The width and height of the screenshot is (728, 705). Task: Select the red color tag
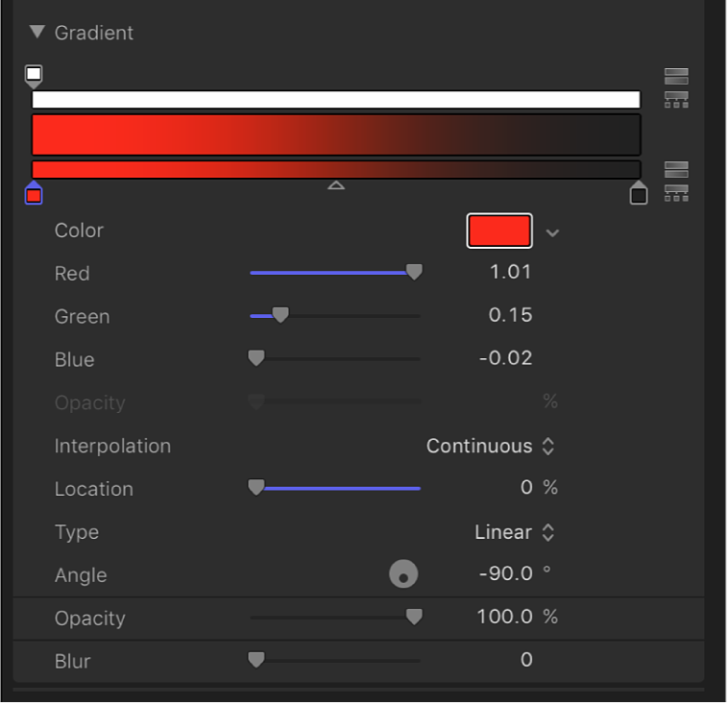point(34,194)
